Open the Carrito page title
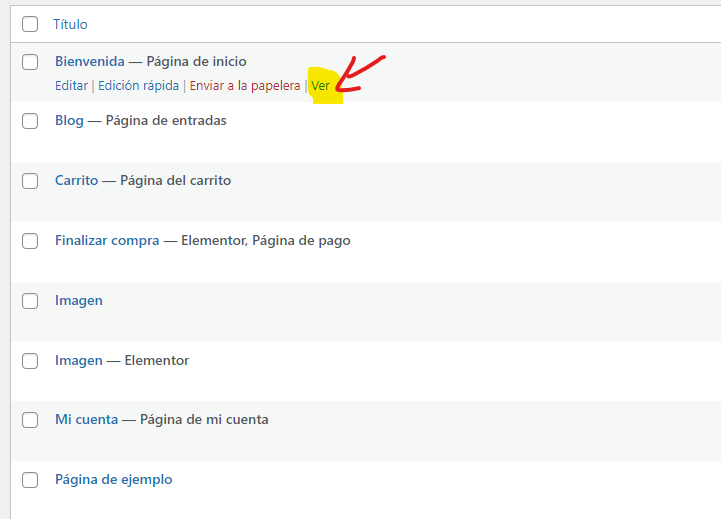Screen dimensions: 721x519 coord(76,180)
